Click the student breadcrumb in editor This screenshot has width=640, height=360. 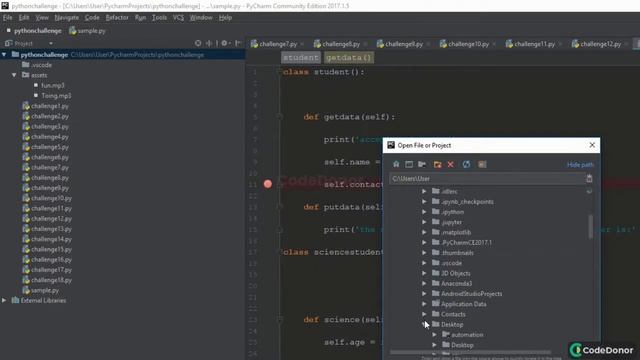[300, 58]
